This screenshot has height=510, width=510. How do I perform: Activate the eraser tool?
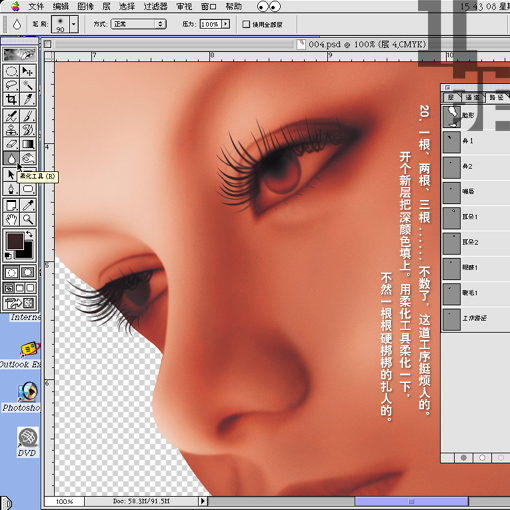coord(11,144)
